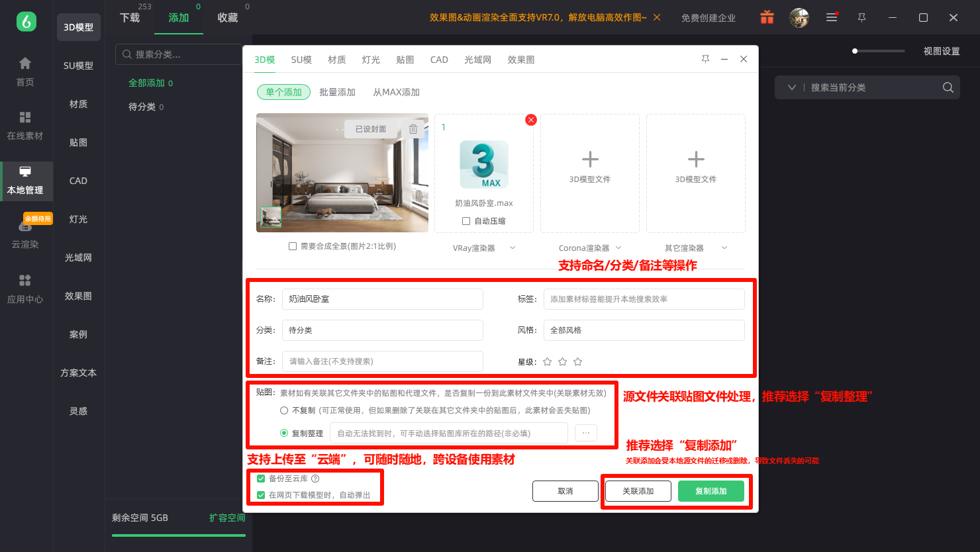This screenshot has height=552, width=980.
Task: Enable 需要合成全景 panorama checkbox
Action: coord(293,246)
